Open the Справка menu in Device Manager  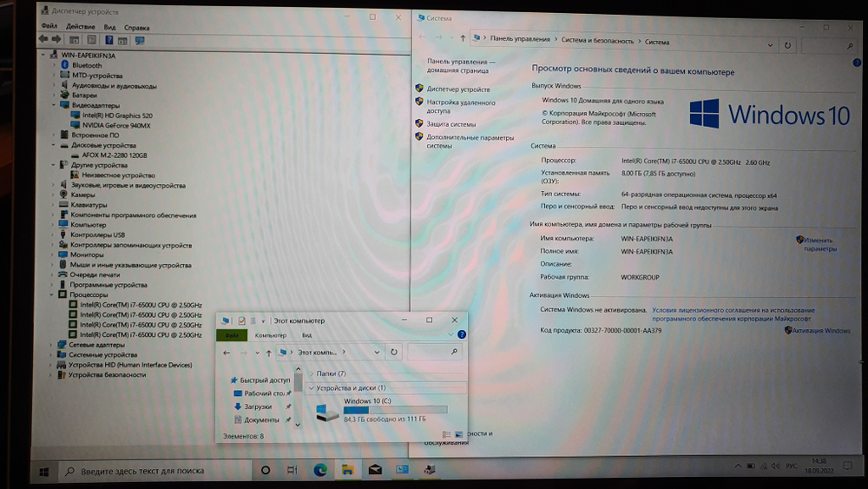[137, 28]
